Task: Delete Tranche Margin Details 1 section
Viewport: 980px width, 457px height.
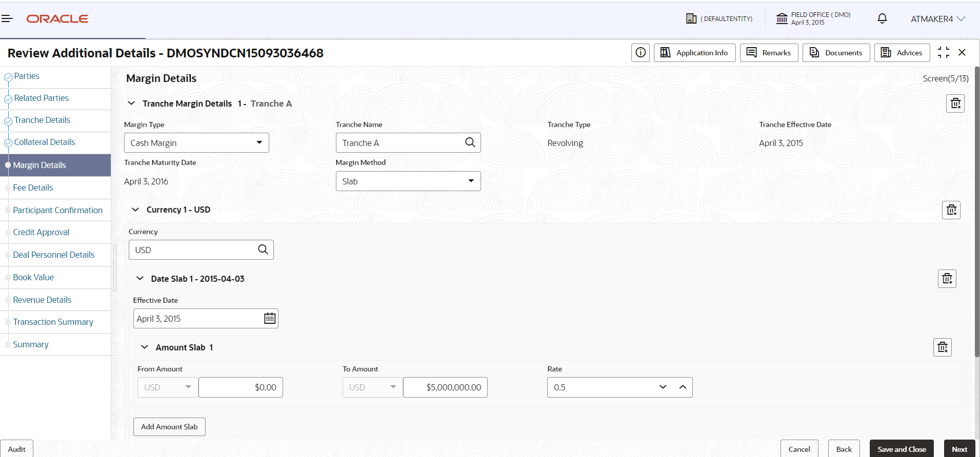Action: coord(955,103)
